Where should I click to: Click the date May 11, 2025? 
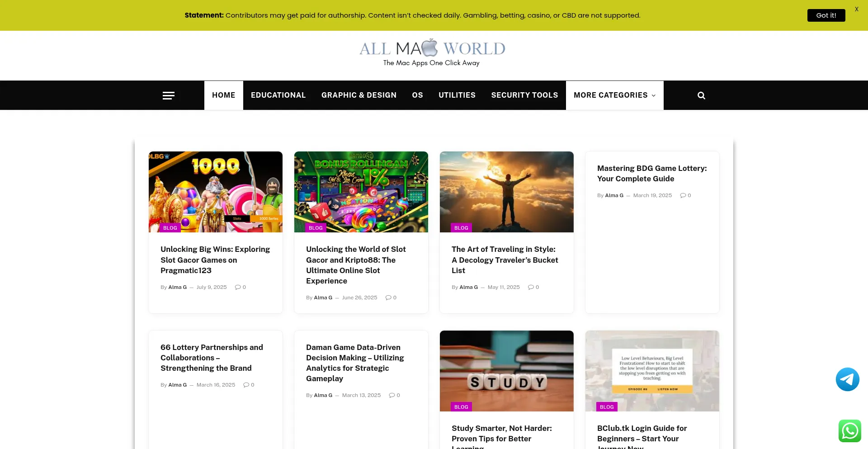[504, 287]
